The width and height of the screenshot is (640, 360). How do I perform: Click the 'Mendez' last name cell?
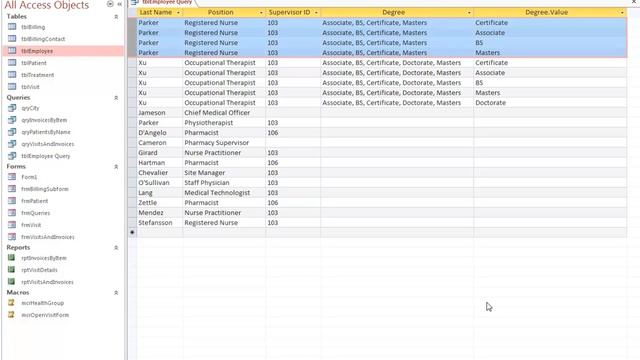pyautogui.click(x=160, y=213)
